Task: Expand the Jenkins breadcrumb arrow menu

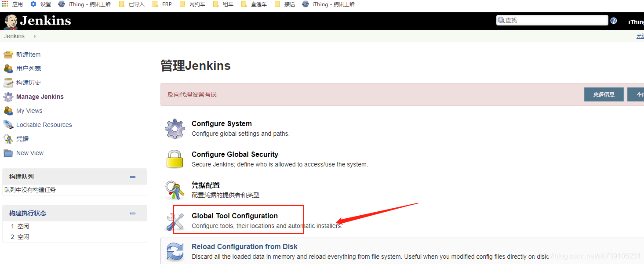Action: point(35,36)
